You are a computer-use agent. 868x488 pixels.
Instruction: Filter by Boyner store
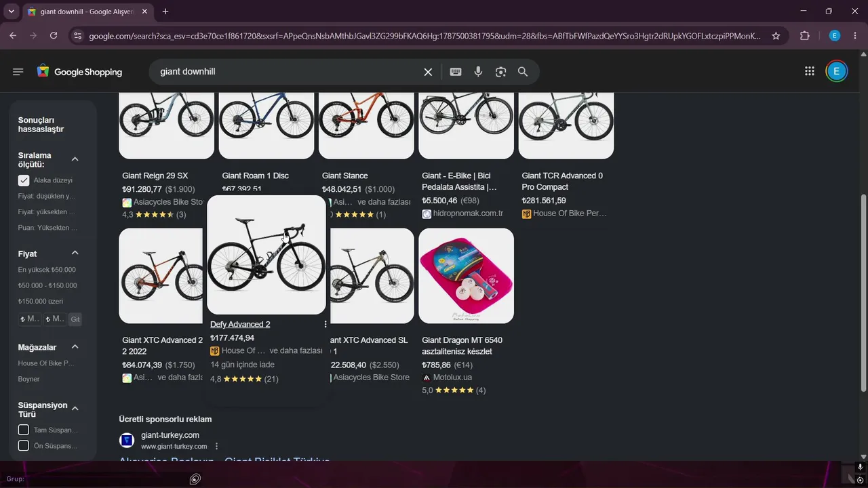pyautogui.click(x=28, y=379)
